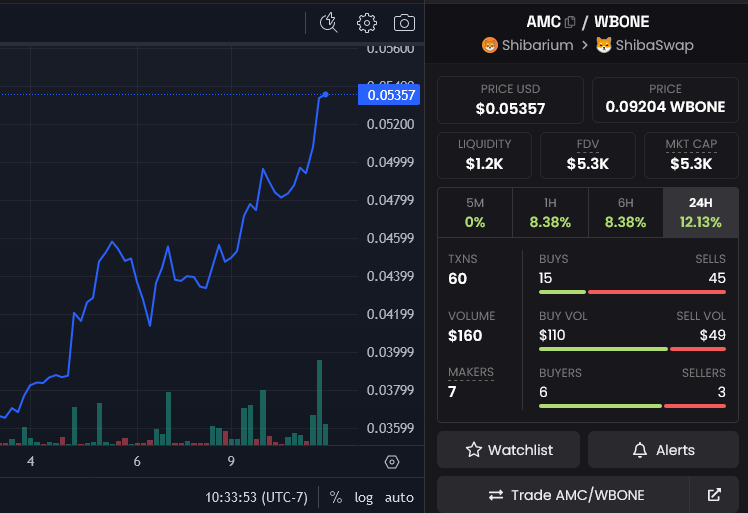Open chart settings gear
748x513 pixels.
click(x=366, y=22)
